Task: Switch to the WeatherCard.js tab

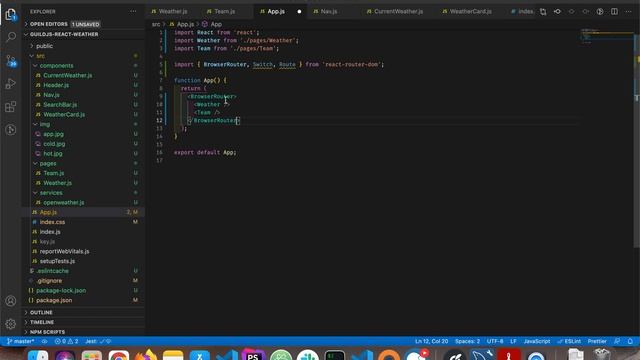Action: pyautogui.click(x=470, y=11)
